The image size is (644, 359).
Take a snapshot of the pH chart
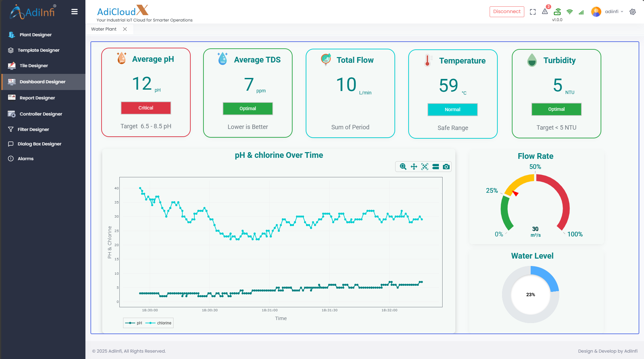point(446,166)
